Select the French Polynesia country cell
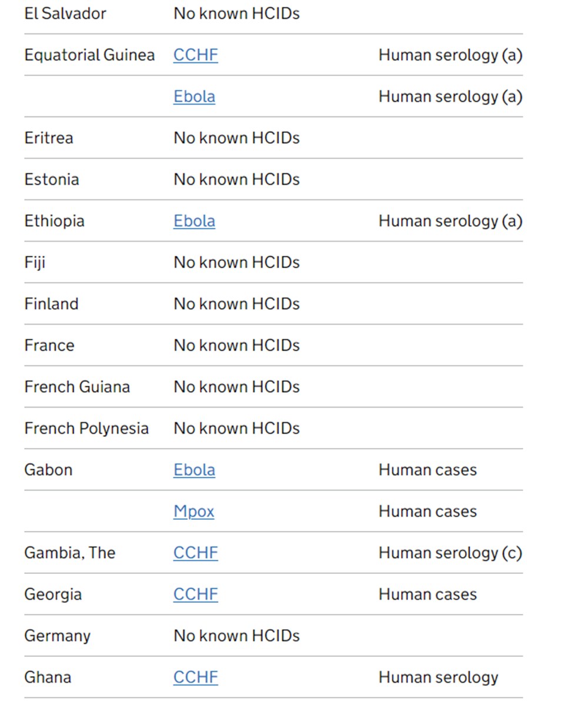This screenshot has height=708, width=588. click(86, 429)
